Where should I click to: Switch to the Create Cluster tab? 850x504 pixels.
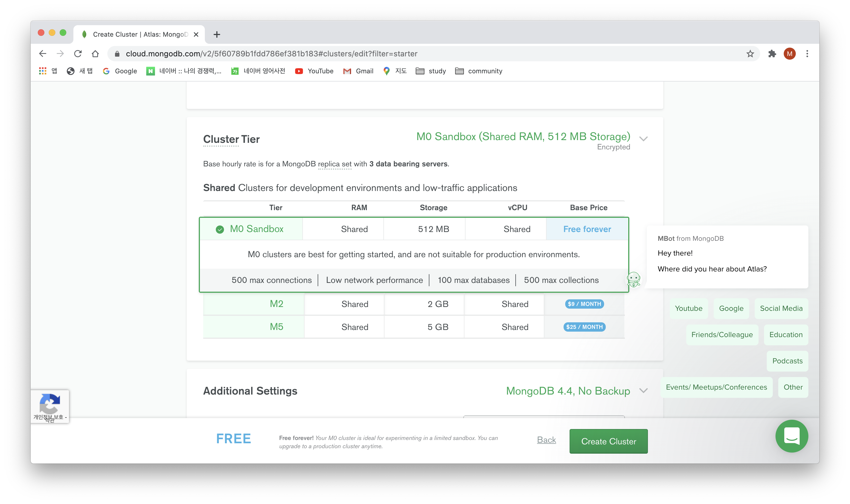(139, 34)
